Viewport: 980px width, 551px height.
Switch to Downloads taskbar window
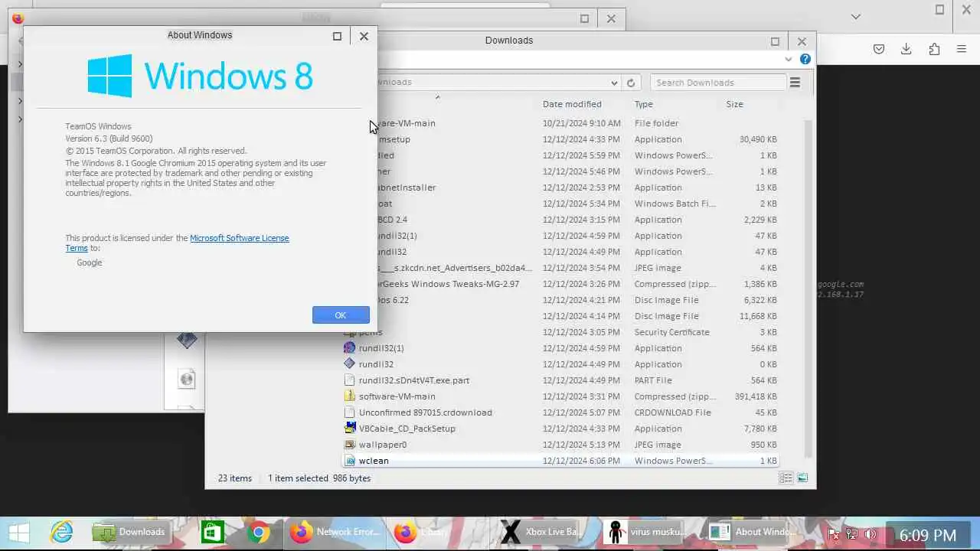coord(130,533)
